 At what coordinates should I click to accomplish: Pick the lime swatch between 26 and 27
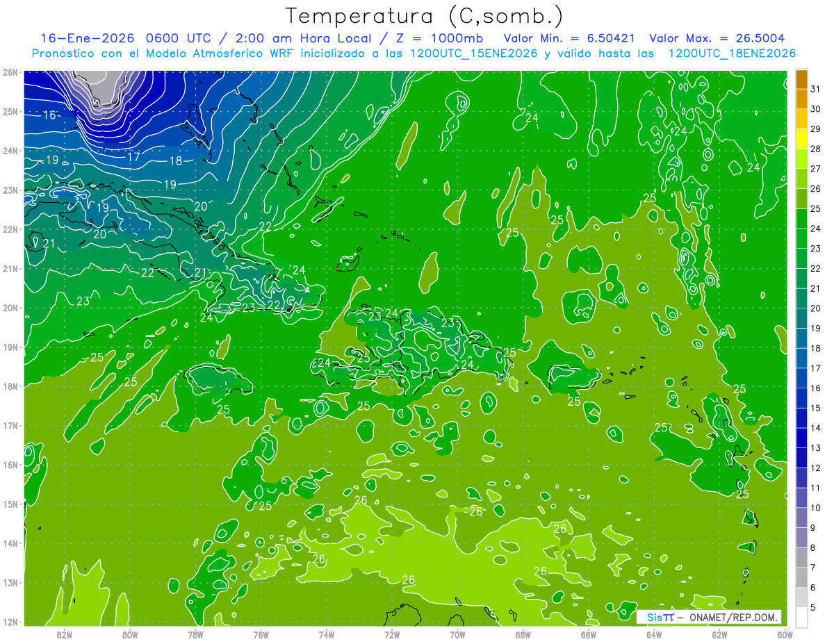[x=801, y=179]
